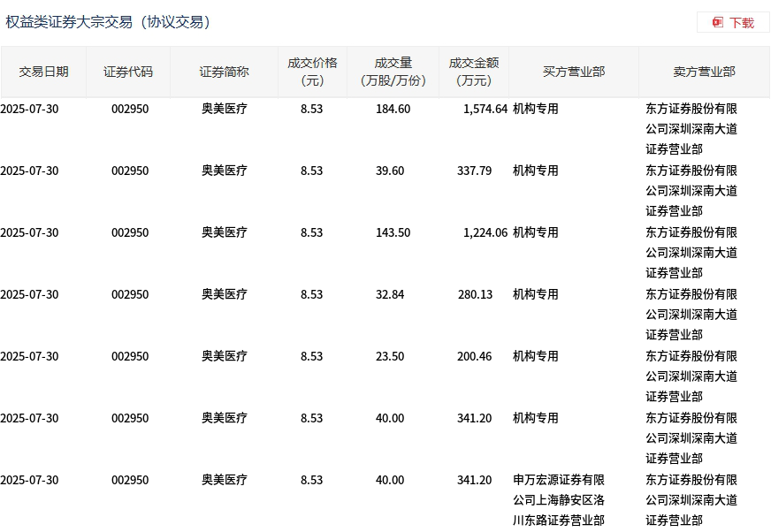Click the 成交金额(万元) column header

tap(474, 72)
